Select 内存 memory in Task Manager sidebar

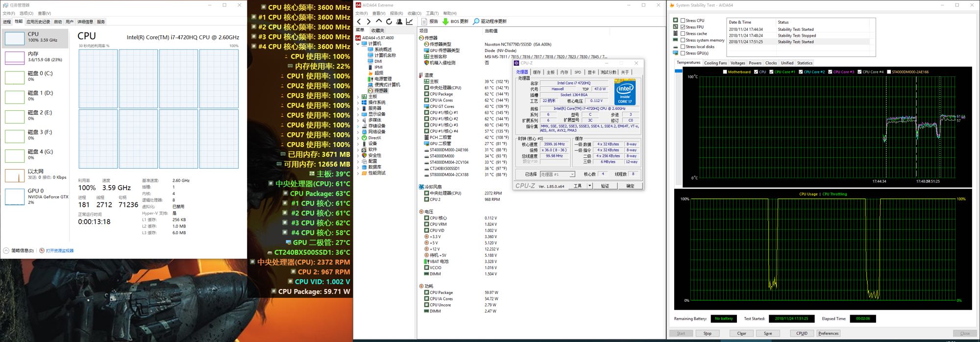[x=35, y=57]
